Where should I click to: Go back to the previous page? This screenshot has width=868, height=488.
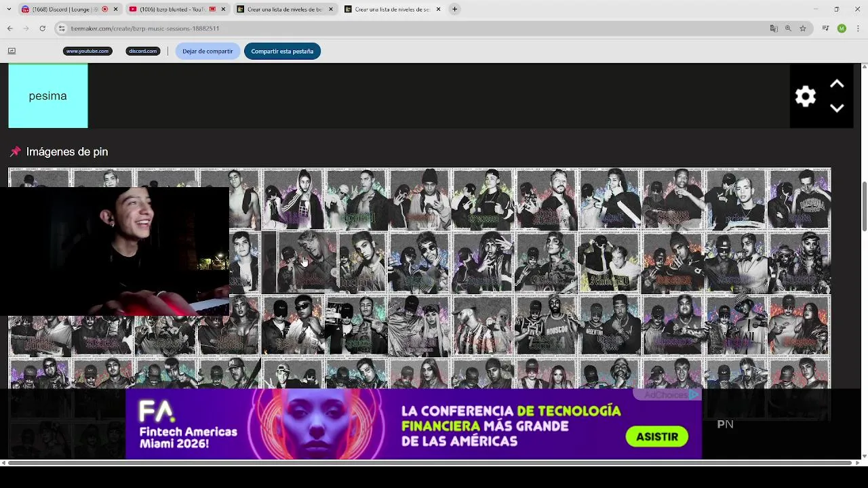10,28
